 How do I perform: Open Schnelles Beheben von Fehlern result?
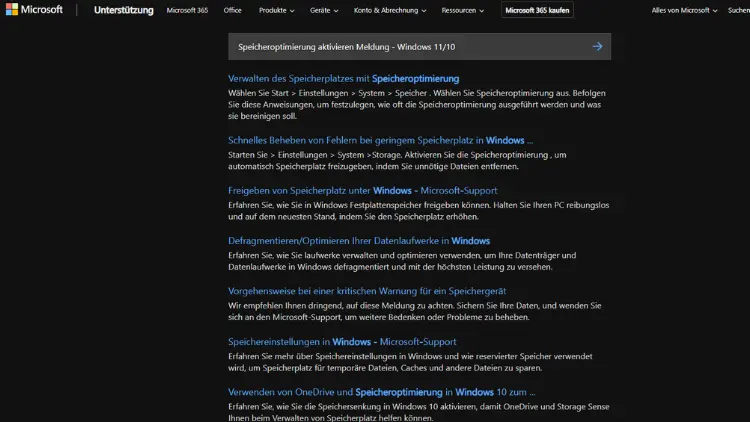380,140
